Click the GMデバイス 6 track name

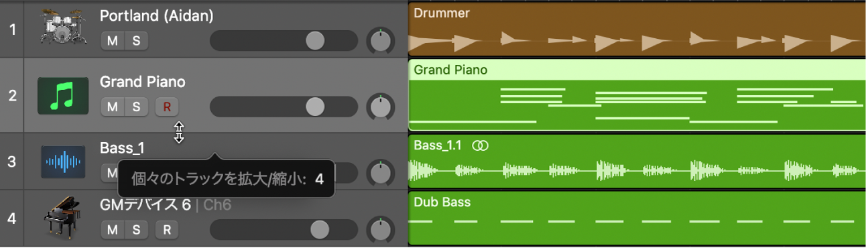(x=145, y=204)
